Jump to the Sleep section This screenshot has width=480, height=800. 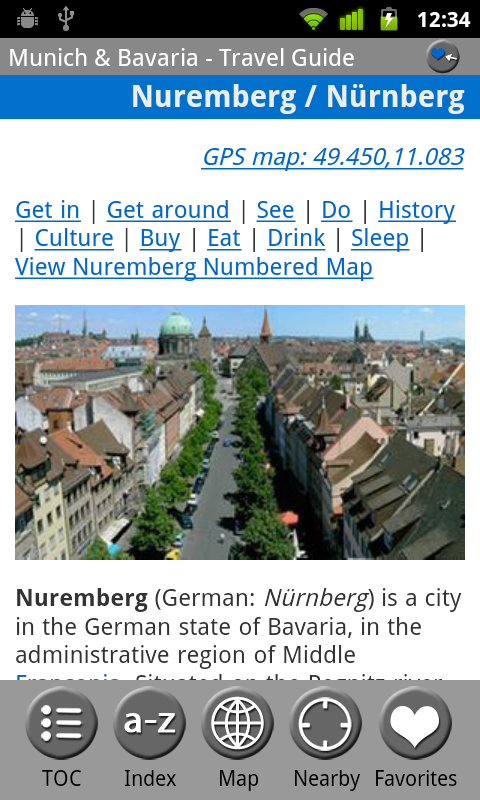pyautogui.click(x=380, y=238)
